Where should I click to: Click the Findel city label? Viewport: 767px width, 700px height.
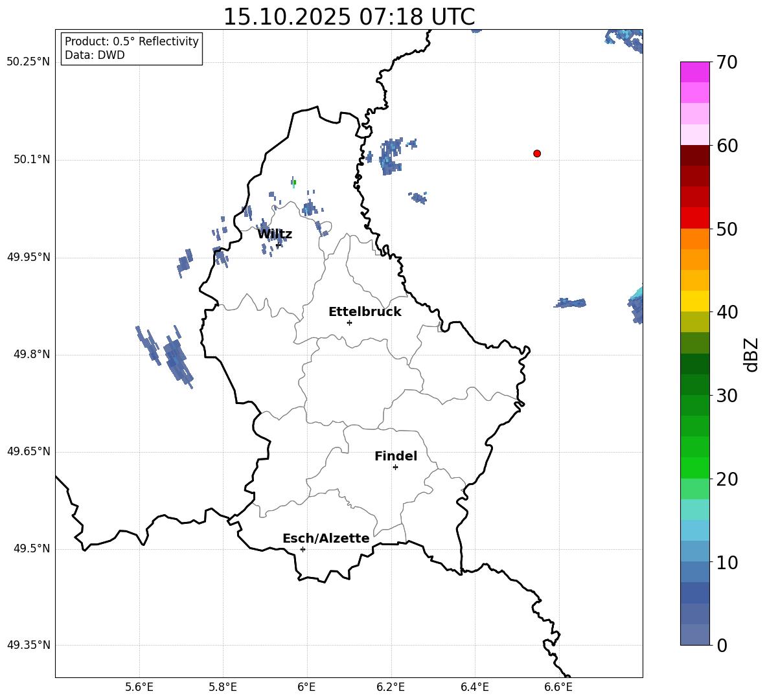point(396,456)
